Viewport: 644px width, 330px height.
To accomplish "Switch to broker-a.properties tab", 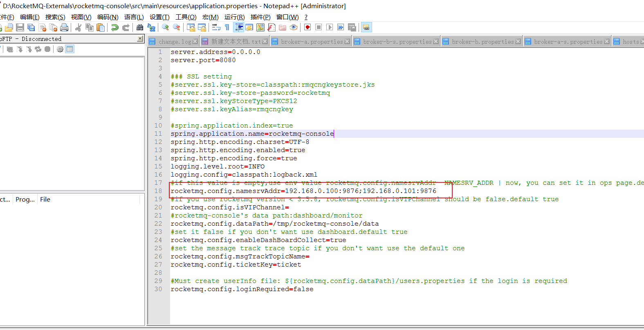I will (x=310, y=41).
